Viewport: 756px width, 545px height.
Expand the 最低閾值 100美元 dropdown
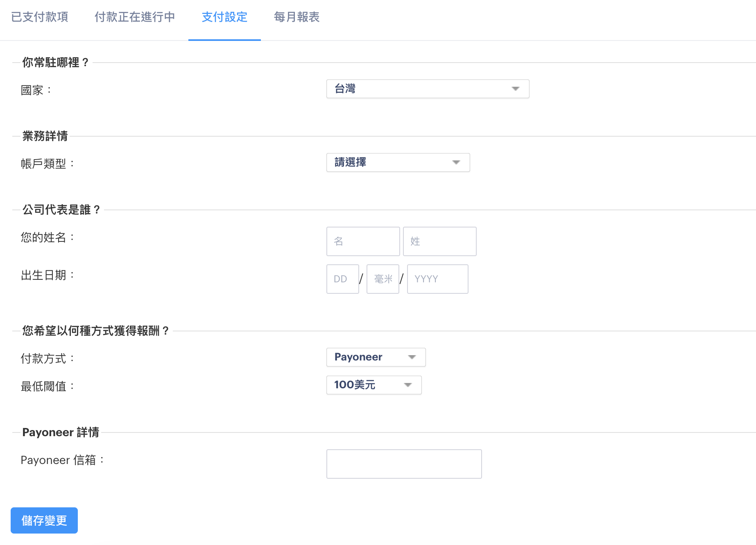(x=374, y=385)
